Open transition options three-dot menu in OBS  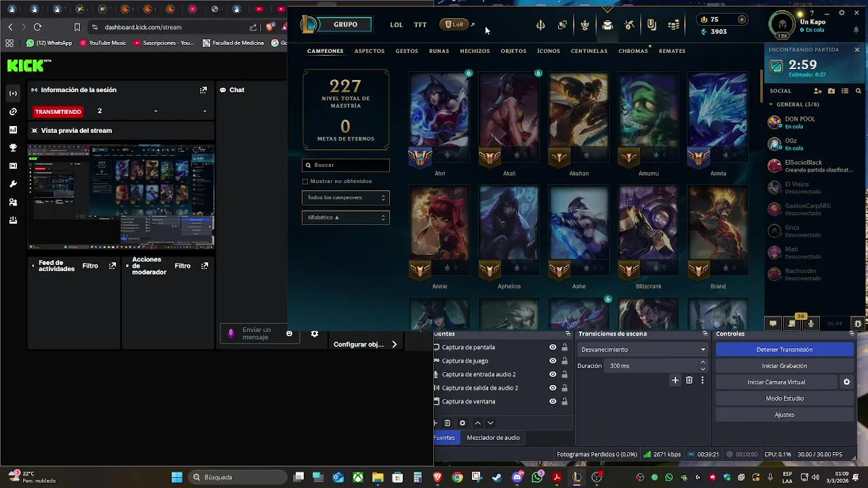(703, 380)
